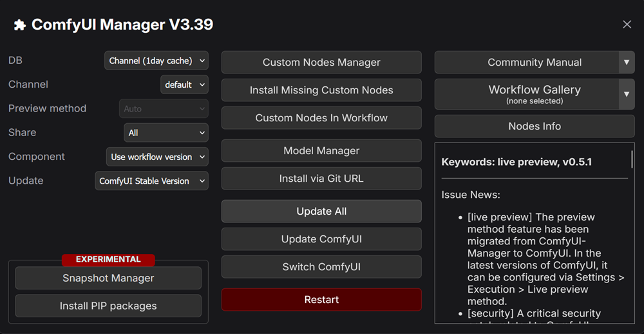
Task: Click the puzzle-piece icon beside ComfyUI Manager title
Action: tap(19, 26)
